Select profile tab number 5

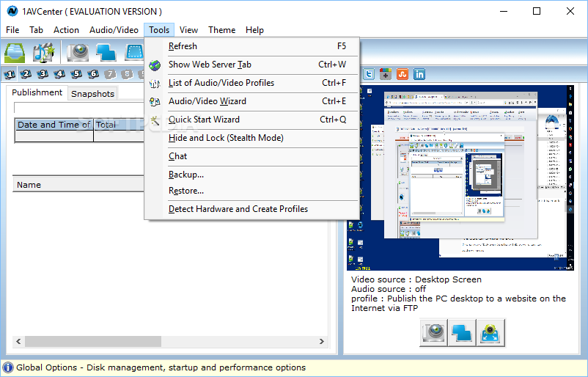(x=76, y=74)
